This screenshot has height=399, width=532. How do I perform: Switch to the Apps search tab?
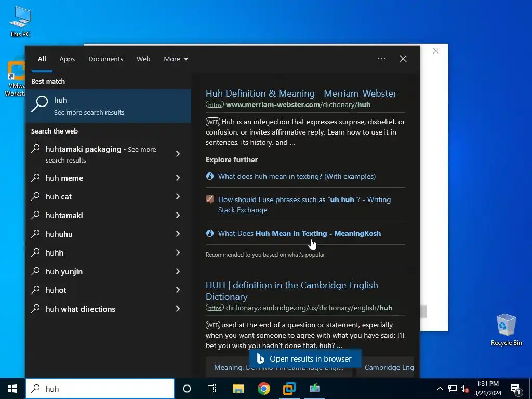(x=67, y=59)
